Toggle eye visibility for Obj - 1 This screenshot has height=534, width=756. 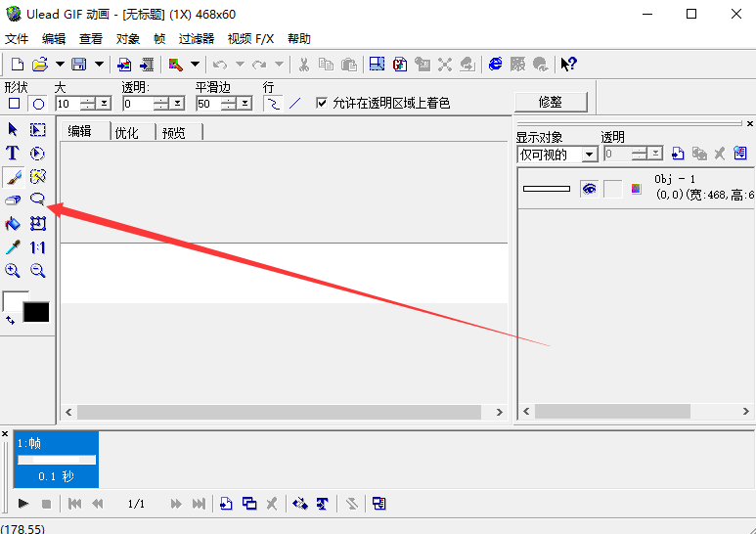589,189
